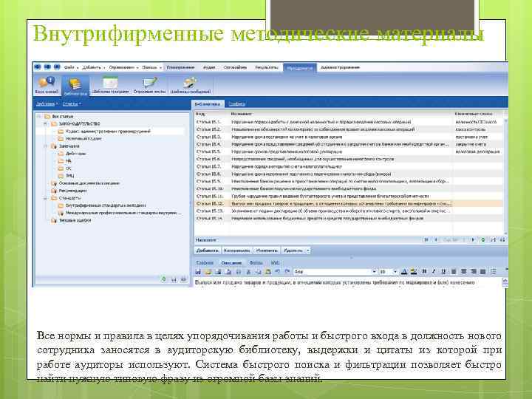Click into the description text editor area
532x399 pixels.
coord(347,282)
